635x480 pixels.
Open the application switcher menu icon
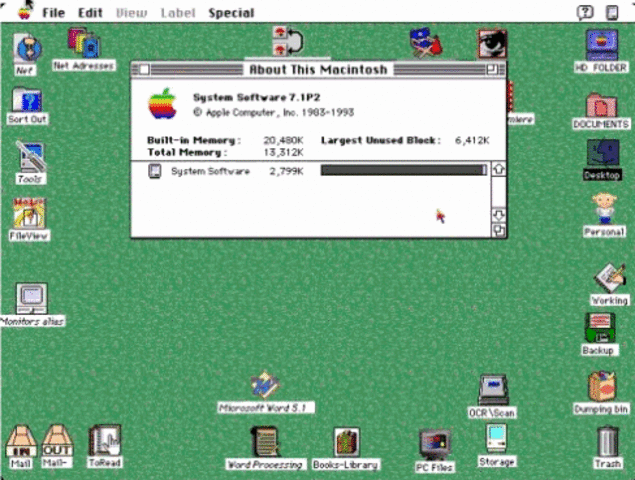tap(612, 13)
